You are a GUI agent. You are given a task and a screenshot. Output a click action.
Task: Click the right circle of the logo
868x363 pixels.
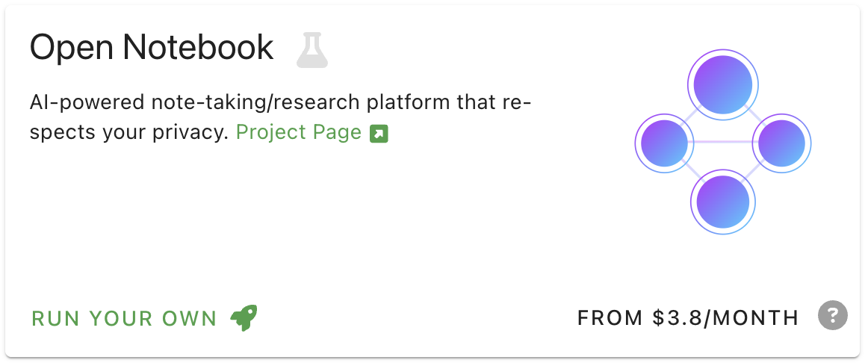click(x=781, y=143)
